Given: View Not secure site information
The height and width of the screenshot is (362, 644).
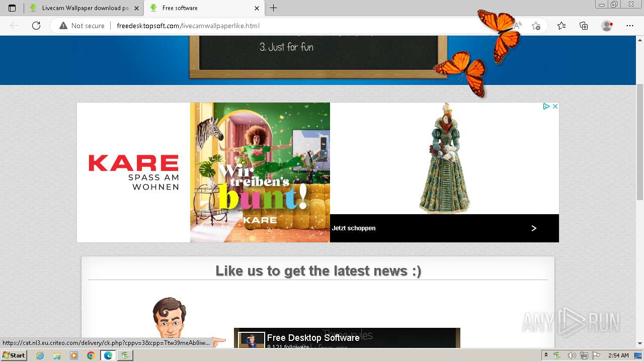Looking at the screenshot, I should 82,26.
